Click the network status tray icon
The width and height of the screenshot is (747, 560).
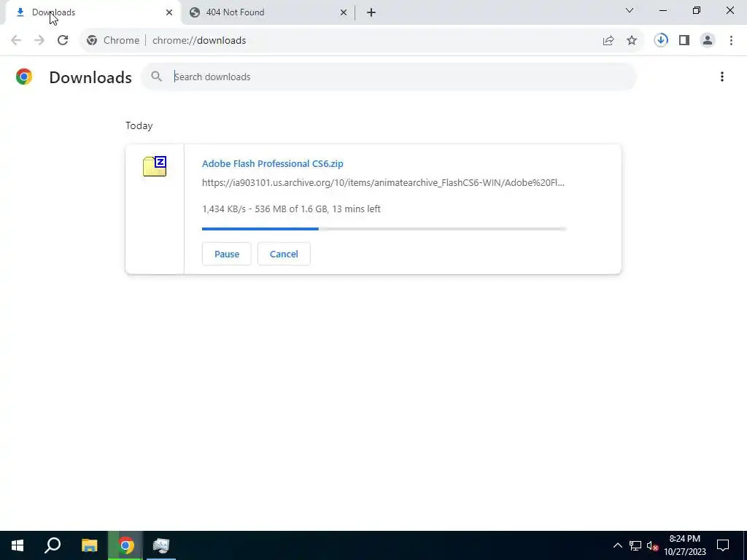click(x=635, y=545)
